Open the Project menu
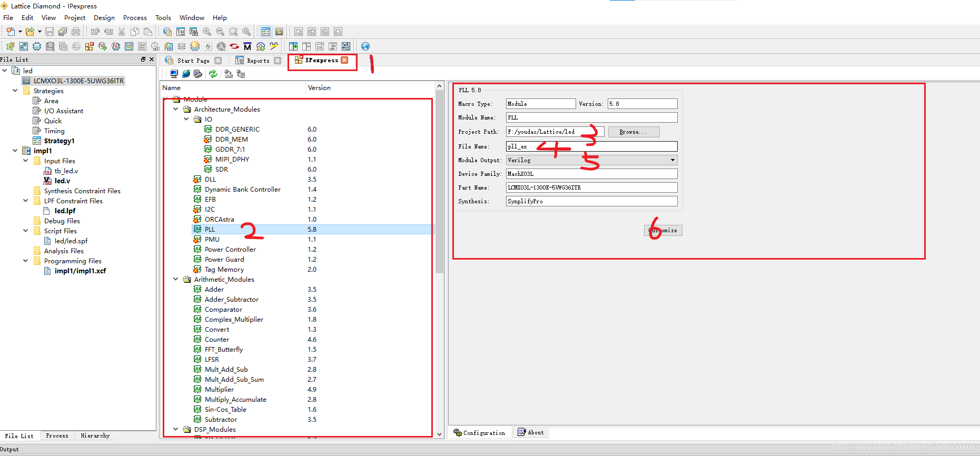 [x=75, y=17]
